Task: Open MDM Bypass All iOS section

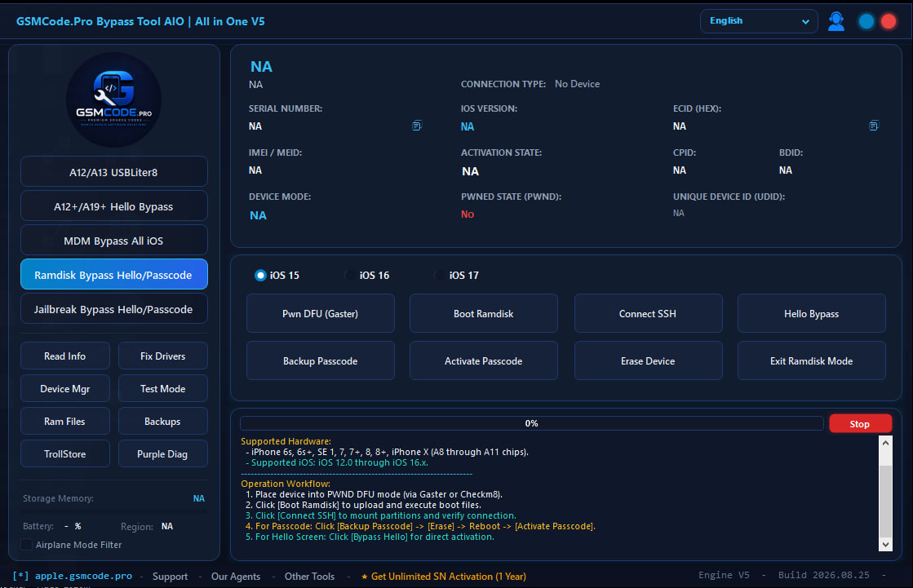Action: (x=113, y=241)
